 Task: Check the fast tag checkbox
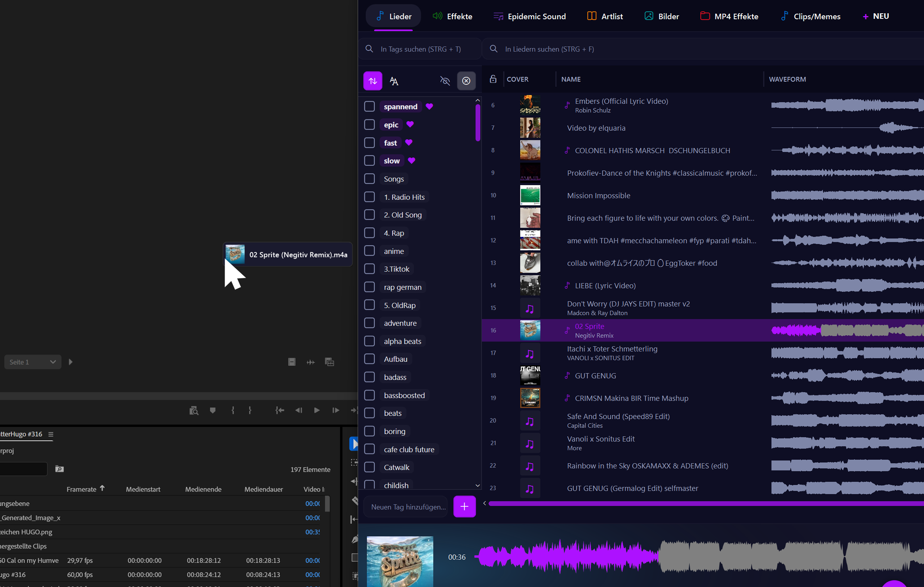[369, 142]
